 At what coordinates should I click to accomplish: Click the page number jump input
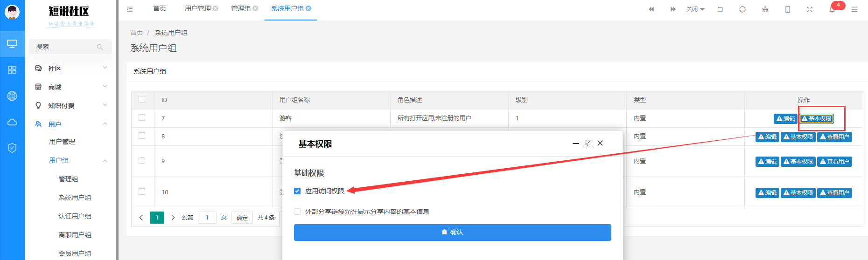(207, 218)
